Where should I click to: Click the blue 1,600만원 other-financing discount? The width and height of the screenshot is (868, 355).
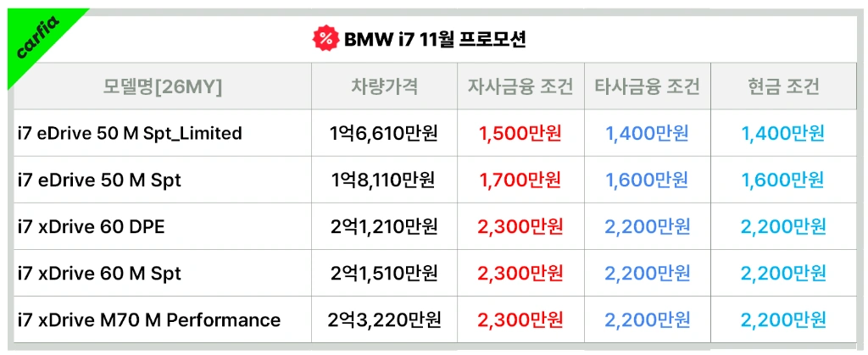click(647, 180)
